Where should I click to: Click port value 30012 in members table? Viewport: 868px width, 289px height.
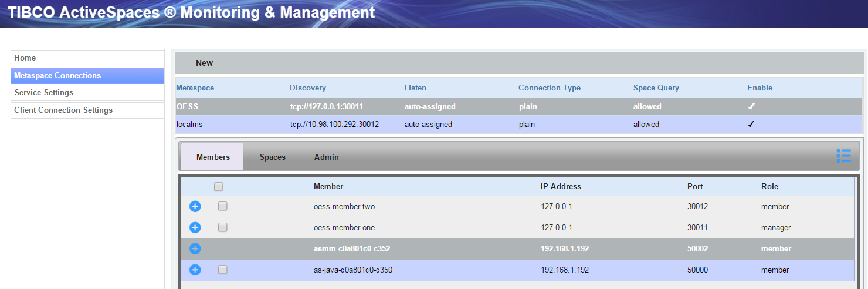click(698, 207)
